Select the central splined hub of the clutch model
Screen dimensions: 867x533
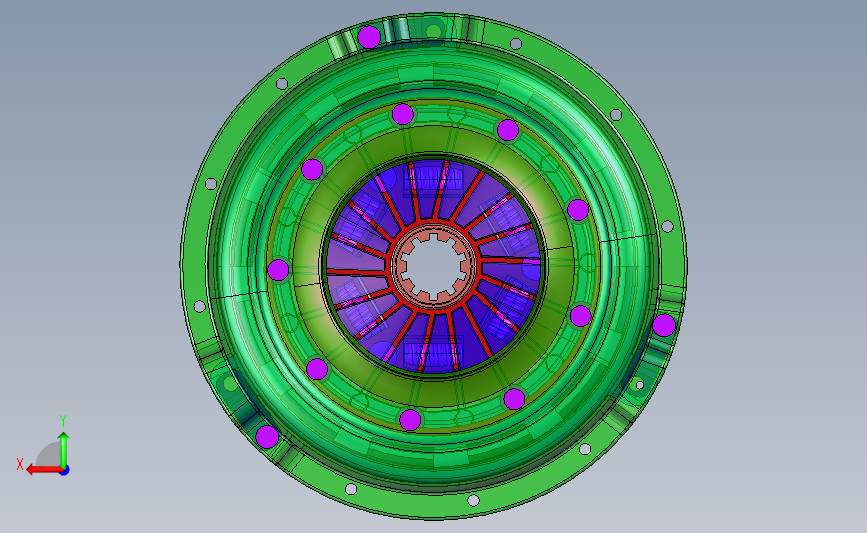point(434,268)
